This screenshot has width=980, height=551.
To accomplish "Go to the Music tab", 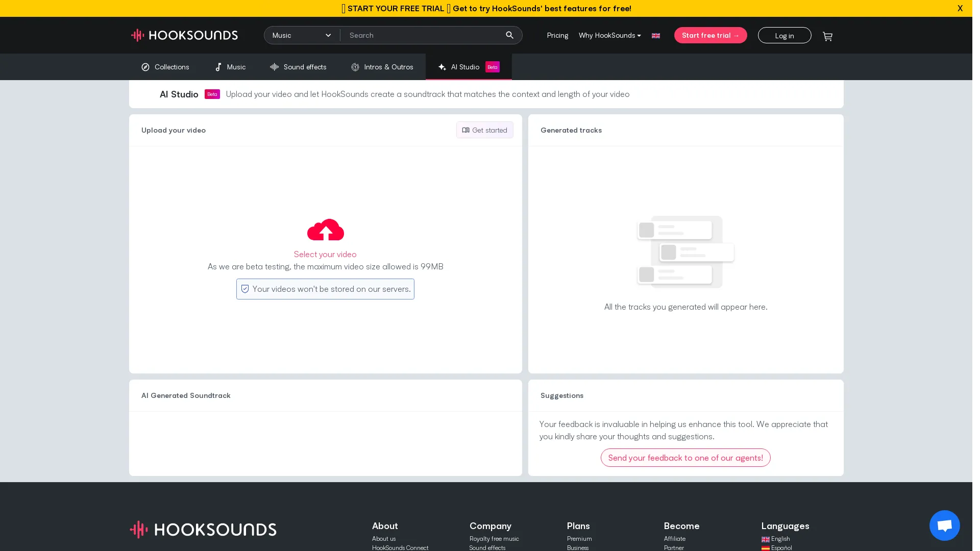I will pyautogui.click(x=230, y=67).
